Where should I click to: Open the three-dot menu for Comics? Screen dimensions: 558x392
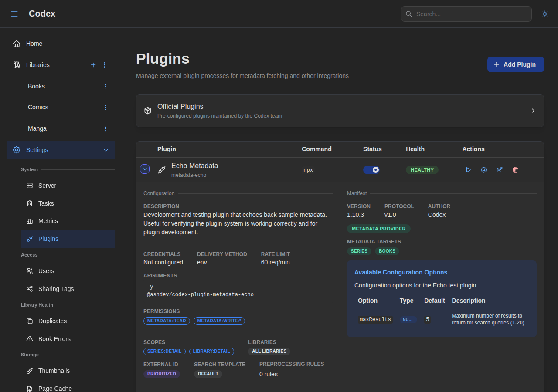[105, 107]
